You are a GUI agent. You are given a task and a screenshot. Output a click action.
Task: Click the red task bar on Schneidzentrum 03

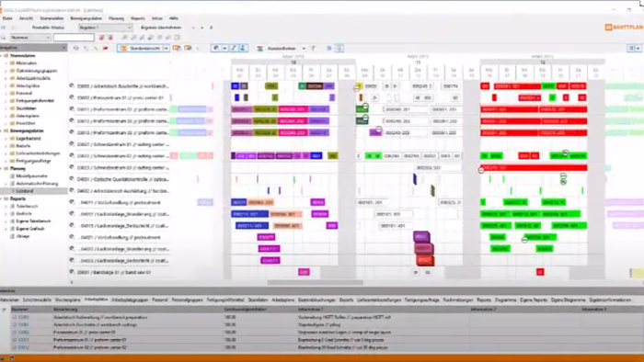(x=534, y=167)
